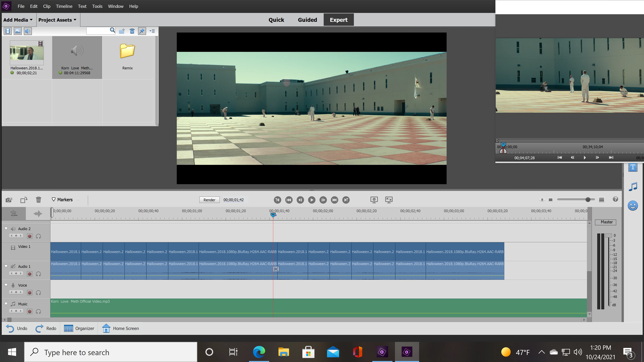Expand the Markers dropdown
644x362 pixels.
(78, 200)
